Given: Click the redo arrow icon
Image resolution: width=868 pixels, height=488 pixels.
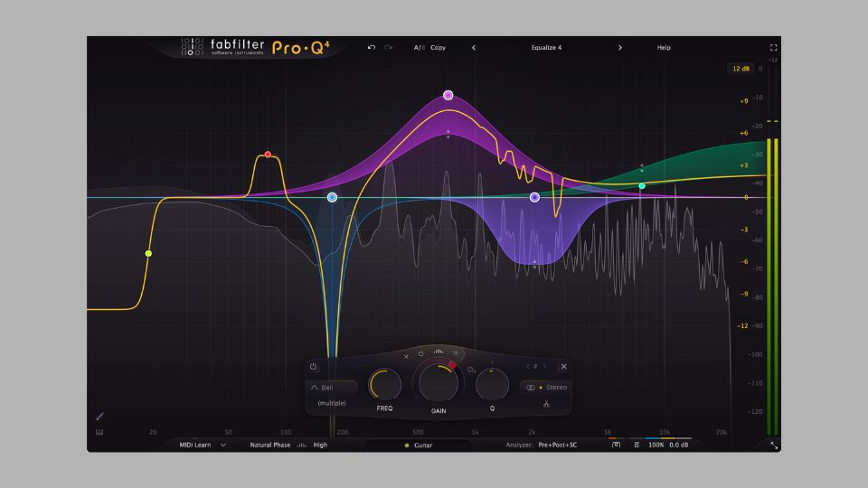Looking at the screenshot, I should (x=389, y=47).
